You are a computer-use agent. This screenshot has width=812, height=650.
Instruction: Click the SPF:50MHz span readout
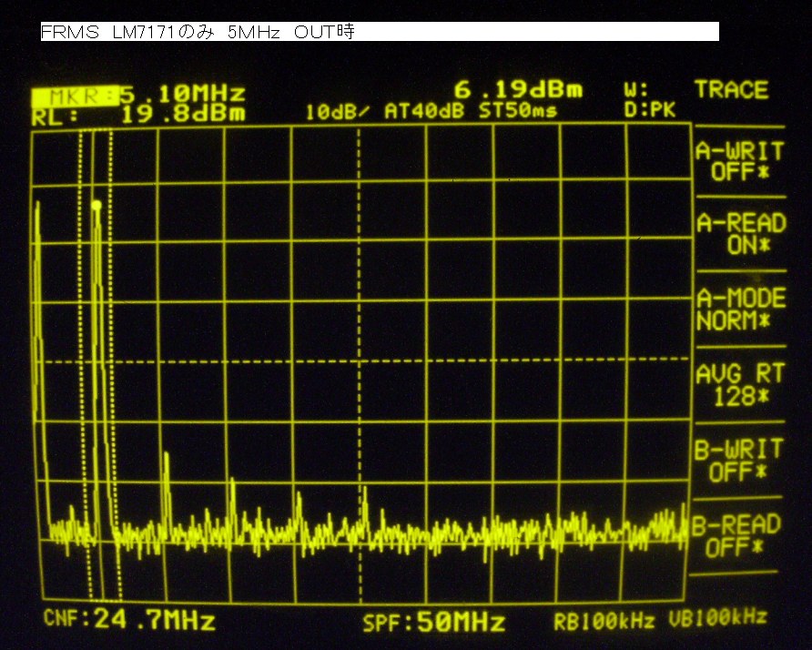tap(433, 622)
